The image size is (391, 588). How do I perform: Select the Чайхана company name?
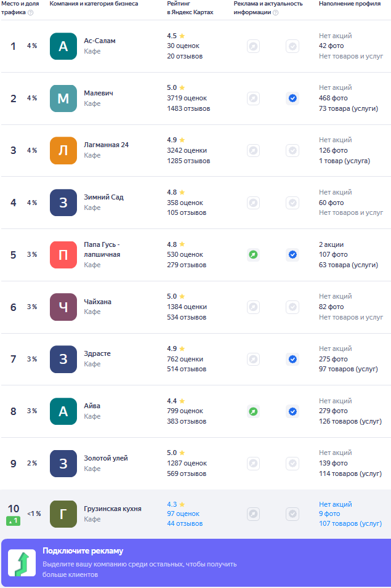[97, 302]
